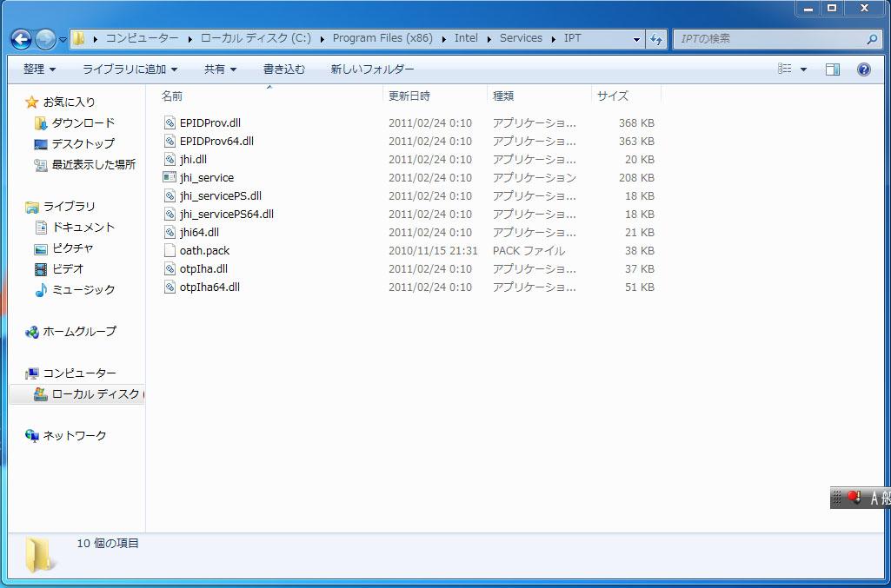The width and height of the screenshot is (891, 588).
Task: Create a folder via 新しいフォルダー
Action: [x=373, y=69]
